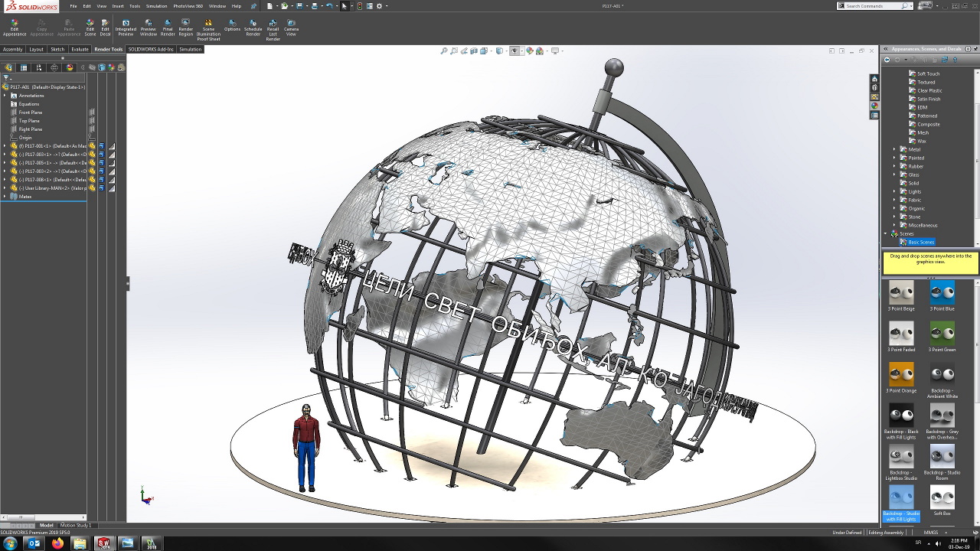
Task: Toggle visibility of Front Plane
Action: 92,112
